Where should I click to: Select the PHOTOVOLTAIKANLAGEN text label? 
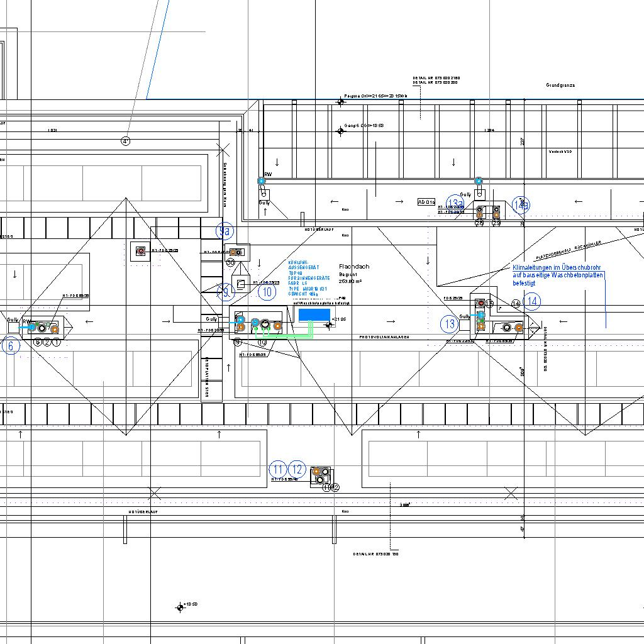click(x=384, y=338)
